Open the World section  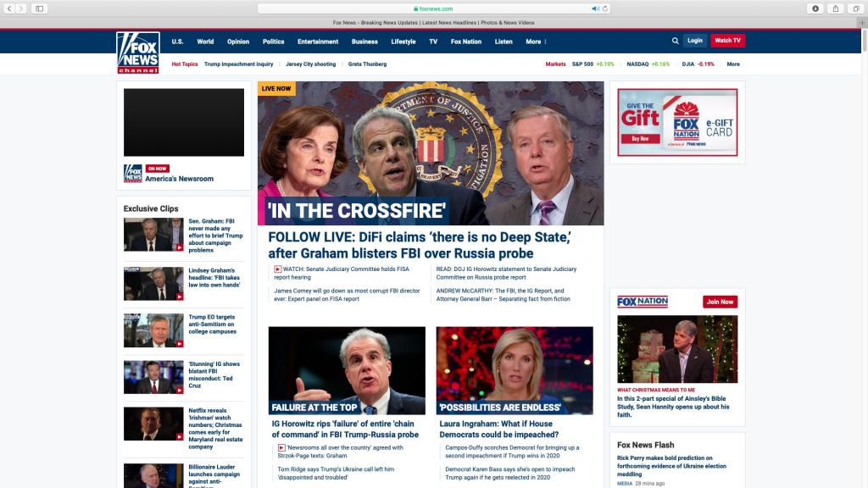pos(205,42)
